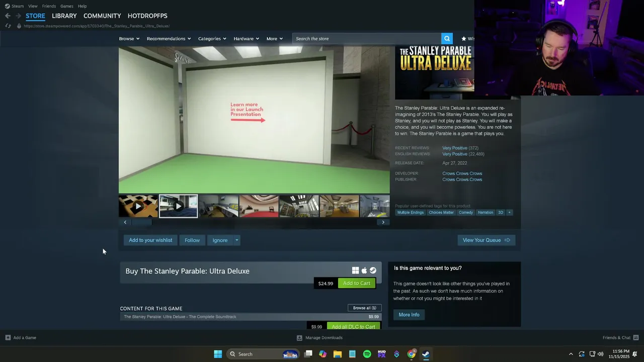Click the Apple platform icon
Screen dimensions: 644x362
pyautogui.click(x=364, y=270)
